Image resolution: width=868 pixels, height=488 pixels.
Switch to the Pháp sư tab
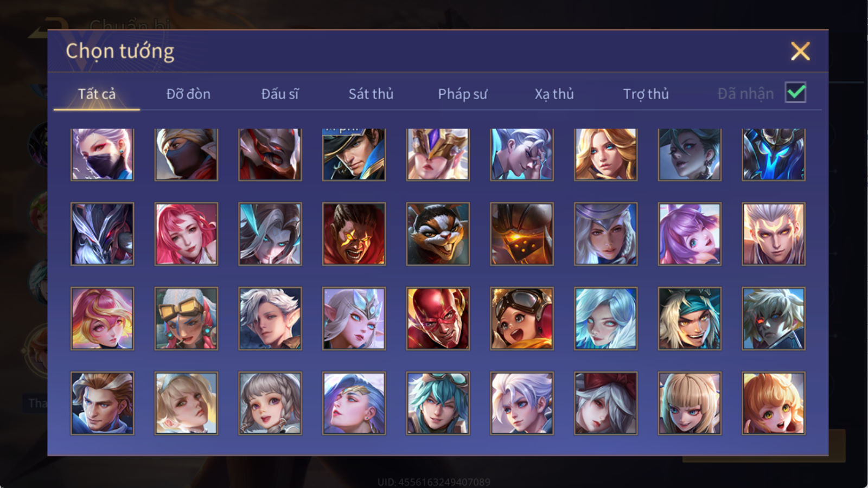pyautogui.click(x=462, y=94)
